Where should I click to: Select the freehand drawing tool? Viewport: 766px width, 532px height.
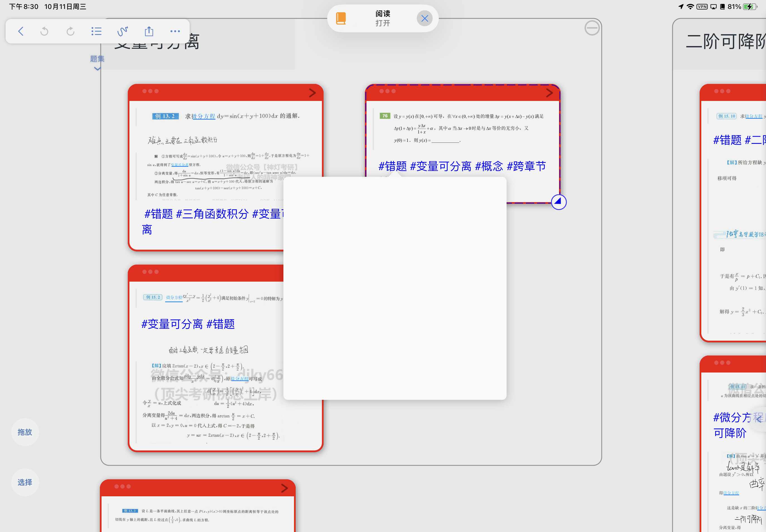[122, 31]
